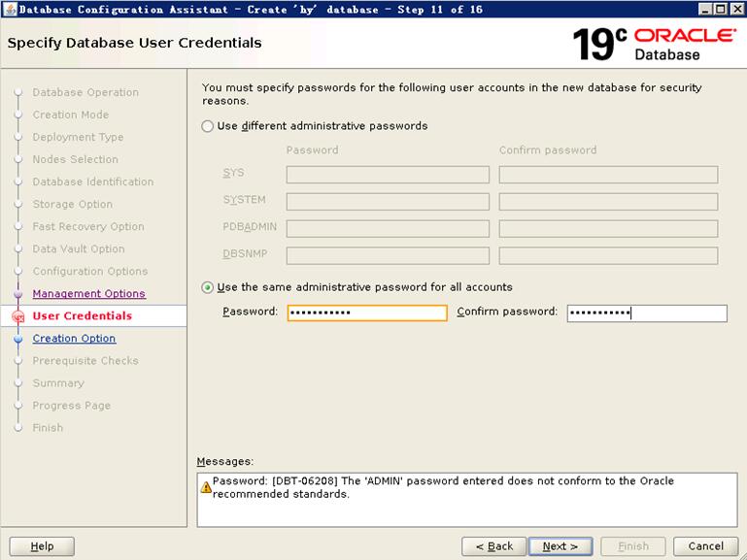This screenshot has height=560, width=747.
Task: Open Help for this step
Action: [x=42, y=546]
